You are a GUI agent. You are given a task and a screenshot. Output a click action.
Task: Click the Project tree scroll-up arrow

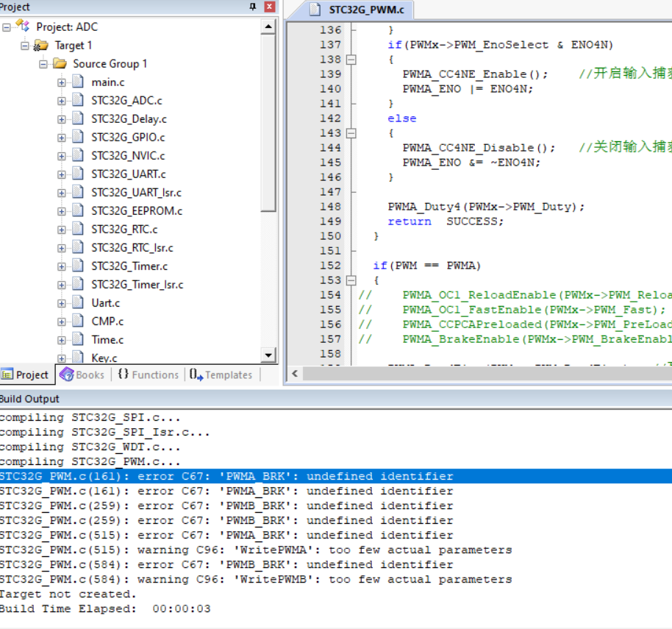coord(268,27)
